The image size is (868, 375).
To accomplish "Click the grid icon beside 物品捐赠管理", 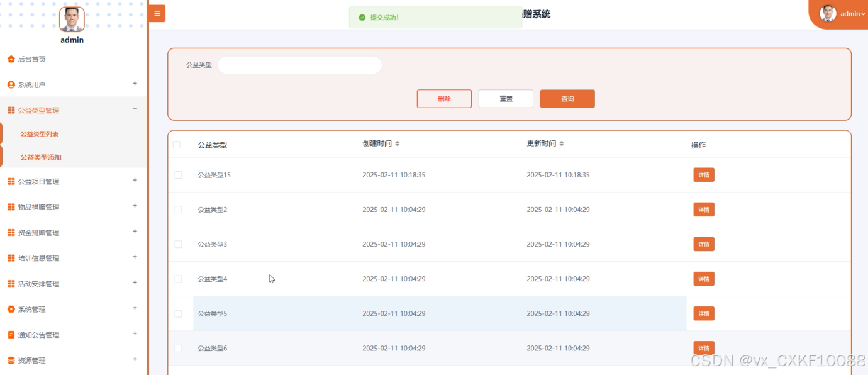I will tap(11, 207).
